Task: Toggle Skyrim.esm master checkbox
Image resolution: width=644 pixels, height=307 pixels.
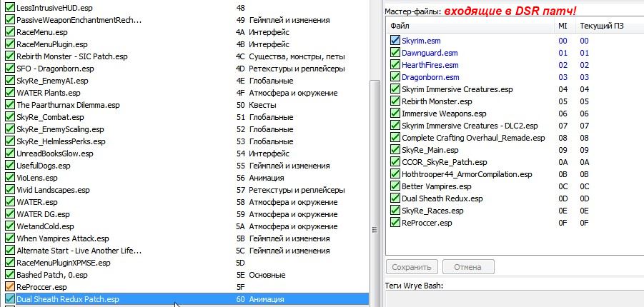Action: point(395,41)
